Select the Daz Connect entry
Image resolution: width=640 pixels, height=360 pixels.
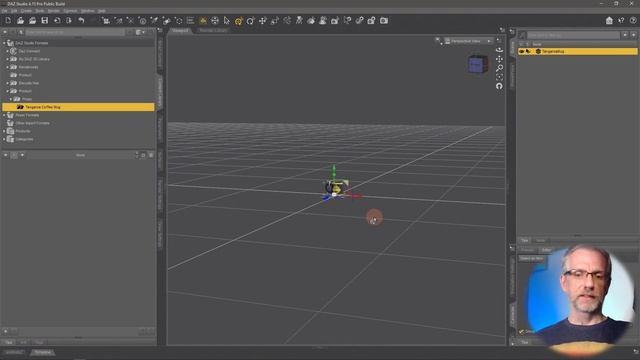(x=29, y=51)
